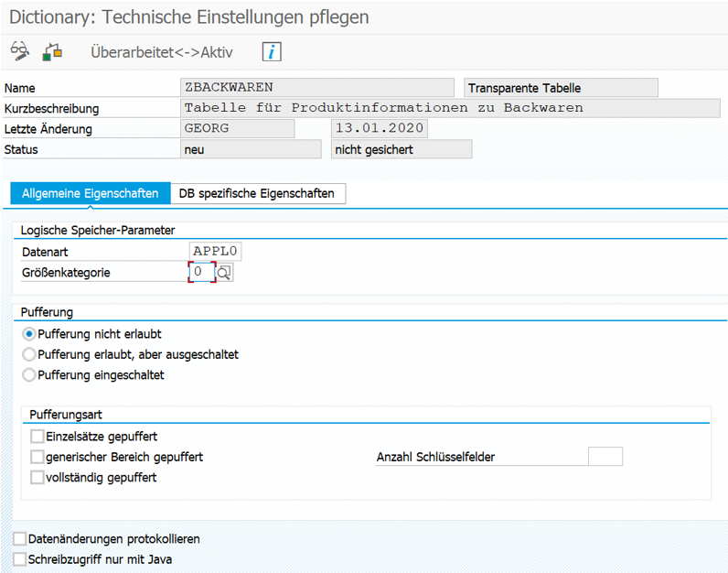The width and height of the screenshot is (728, 573).
Task: Switch to Allgemeine Eigenschaften tab
Action: (x=90, y=193)
